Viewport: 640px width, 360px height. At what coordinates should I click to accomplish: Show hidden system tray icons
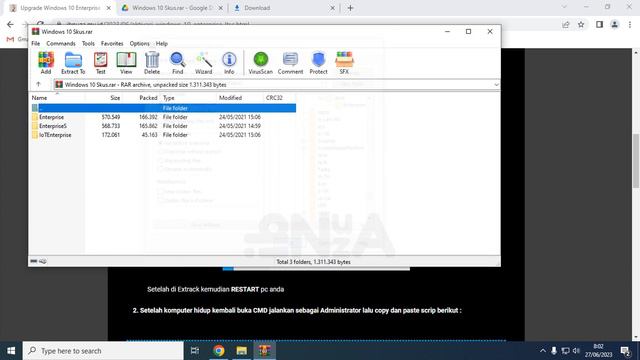542,351
